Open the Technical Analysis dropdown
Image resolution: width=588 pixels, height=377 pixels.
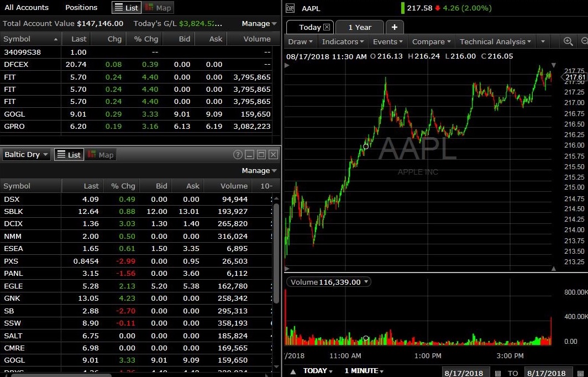[x=495, y=41]
